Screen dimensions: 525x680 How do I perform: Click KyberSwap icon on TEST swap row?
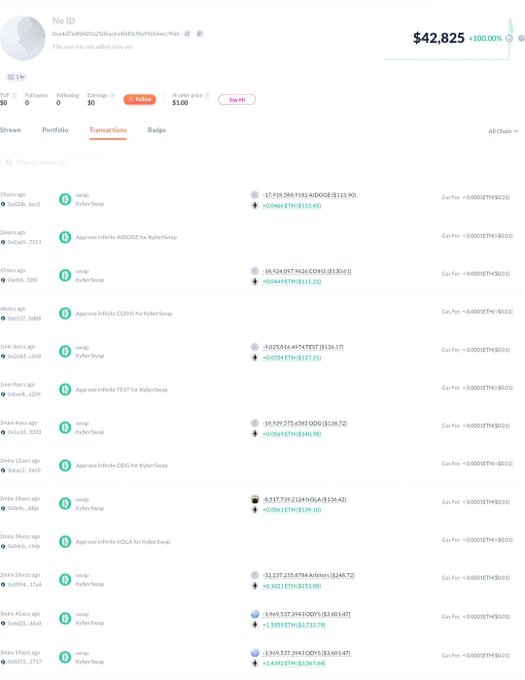click(x=65, y=351)
